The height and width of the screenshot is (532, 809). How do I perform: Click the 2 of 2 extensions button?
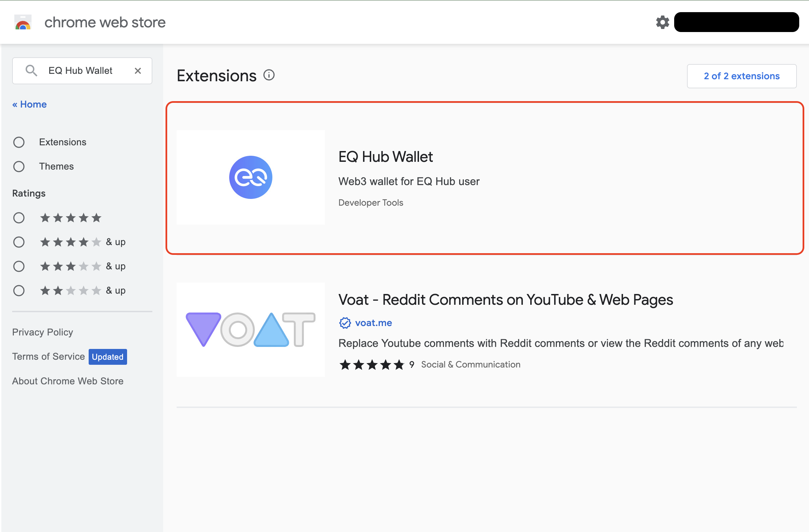(741, 76)
